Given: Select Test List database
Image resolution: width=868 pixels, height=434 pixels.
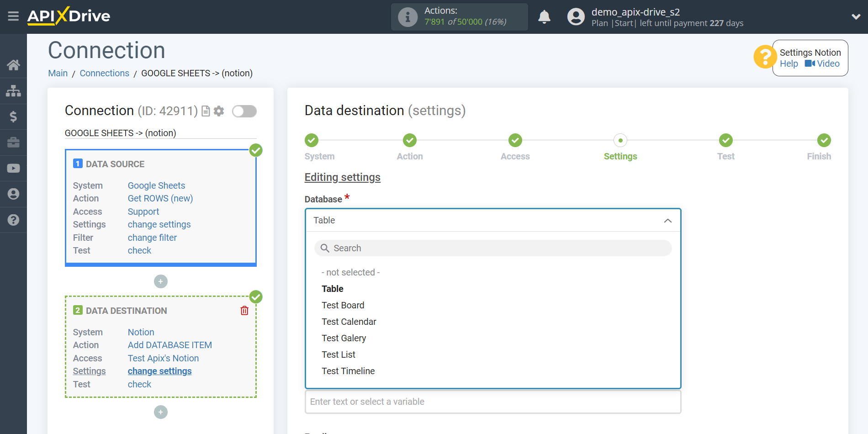Looking at the screenshot, I should 339,355.
